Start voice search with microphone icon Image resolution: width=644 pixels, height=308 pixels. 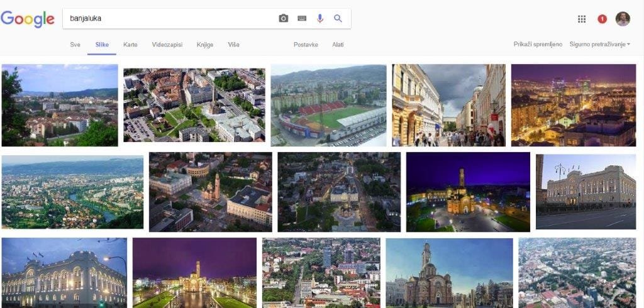[320, 19]
